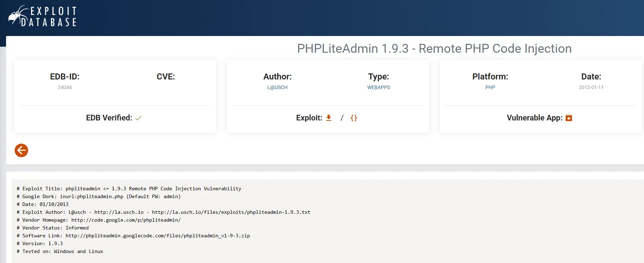Open raw exploit view with curly braces icon
Viewport: 644px width, 263px height.
click(x=354, y=118)
